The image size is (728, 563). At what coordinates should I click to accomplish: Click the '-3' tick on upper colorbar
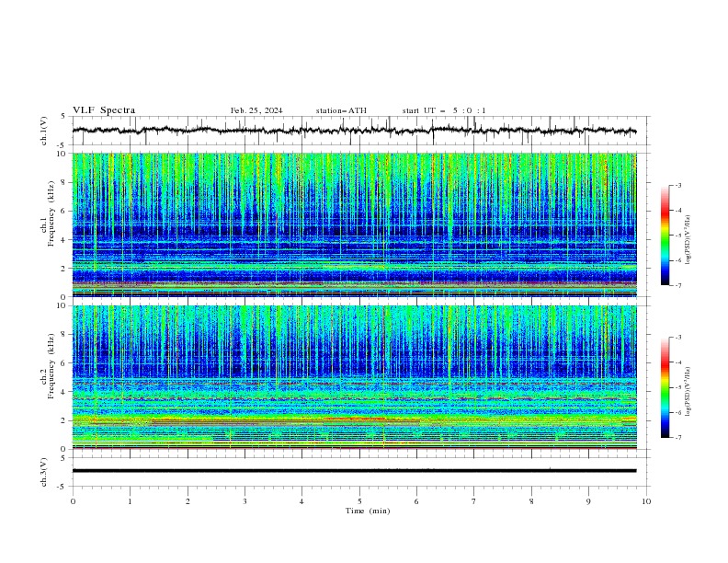coord(677,185)
